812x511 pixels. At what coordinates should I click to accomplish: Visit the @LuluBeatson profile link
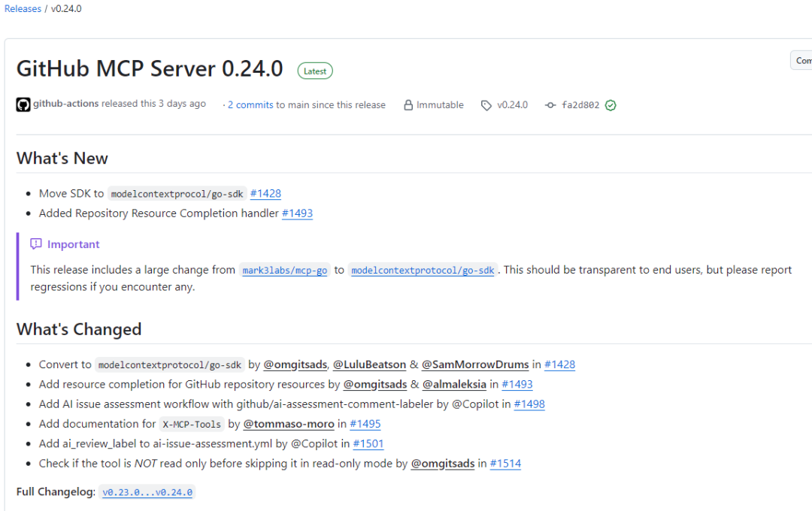point(369,364)
